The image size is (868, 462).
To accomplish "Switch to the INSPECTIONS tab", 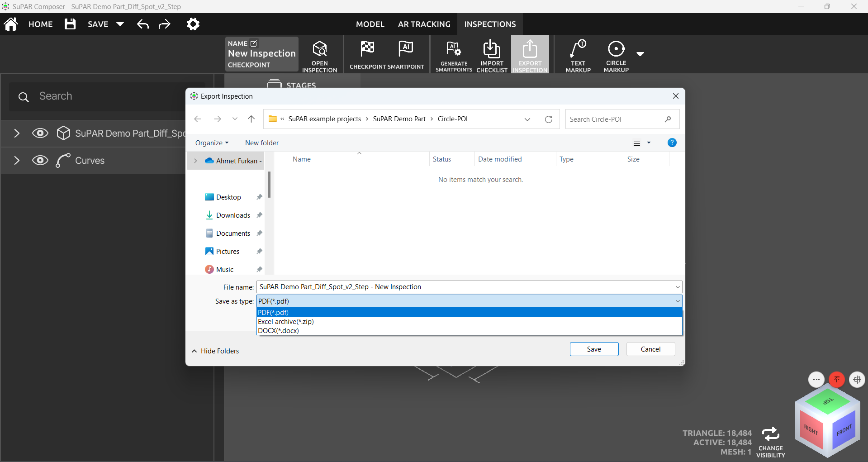I will 490,24.
